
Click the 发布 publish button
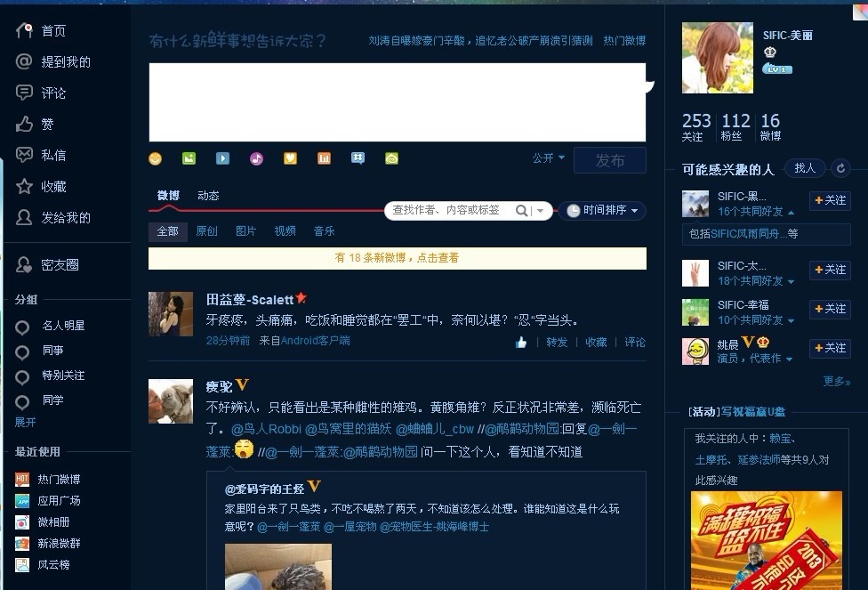pos(610,160)
